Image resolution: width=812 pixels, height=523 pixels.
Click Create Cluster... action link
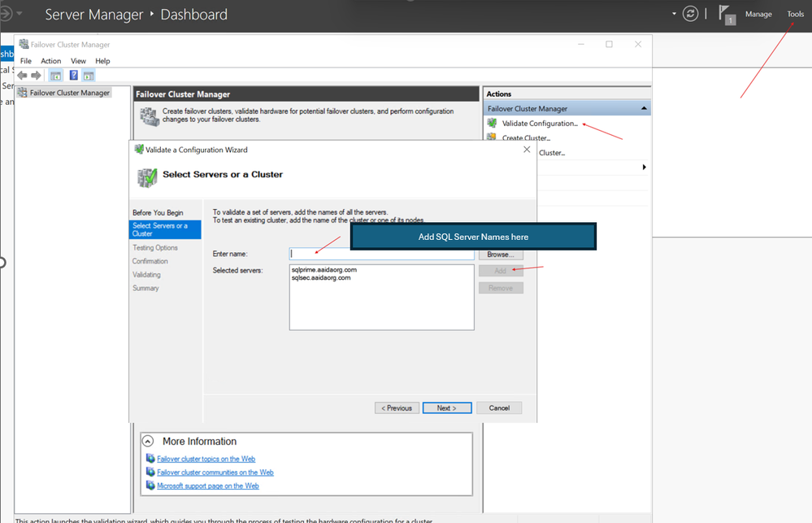(526, 138)
